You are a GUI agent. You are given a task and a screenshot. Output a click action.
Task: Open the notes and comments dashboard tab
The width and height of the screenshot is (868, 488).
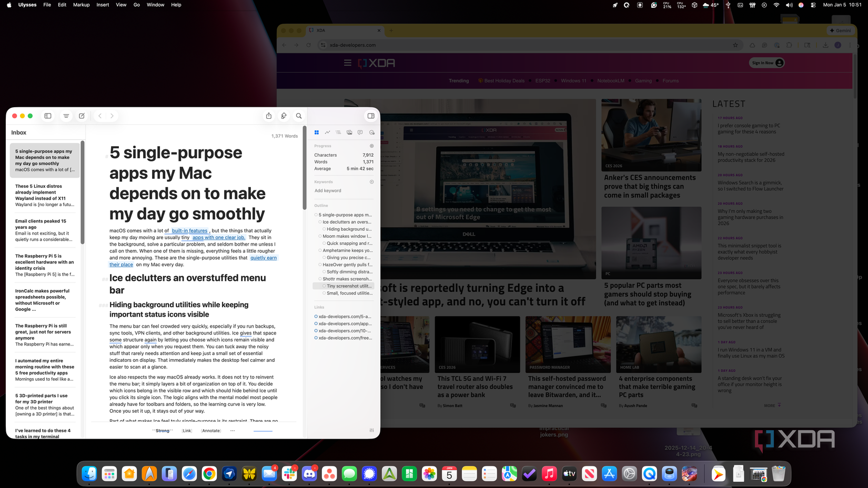coord(360,133)
